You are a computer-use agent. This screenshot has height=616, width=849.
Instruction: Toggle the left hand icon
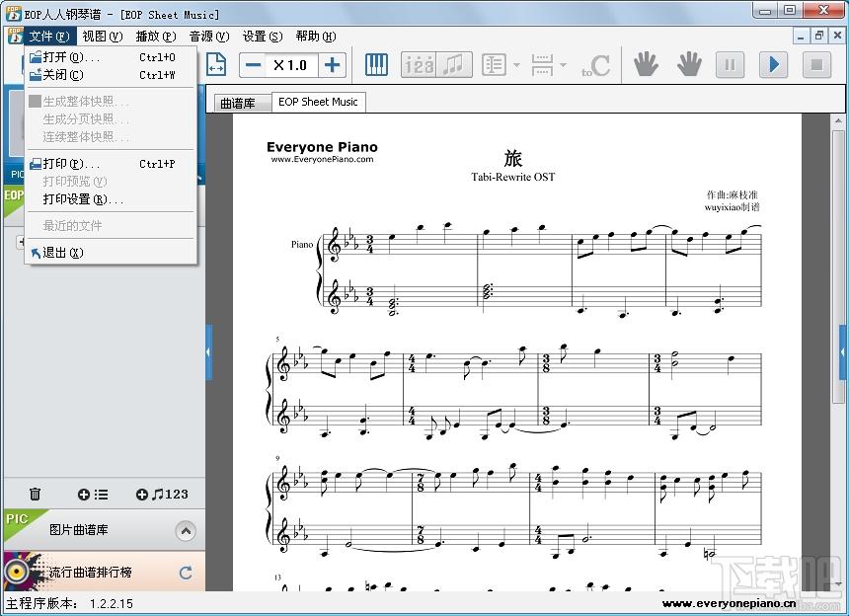(x=646, y=64)
